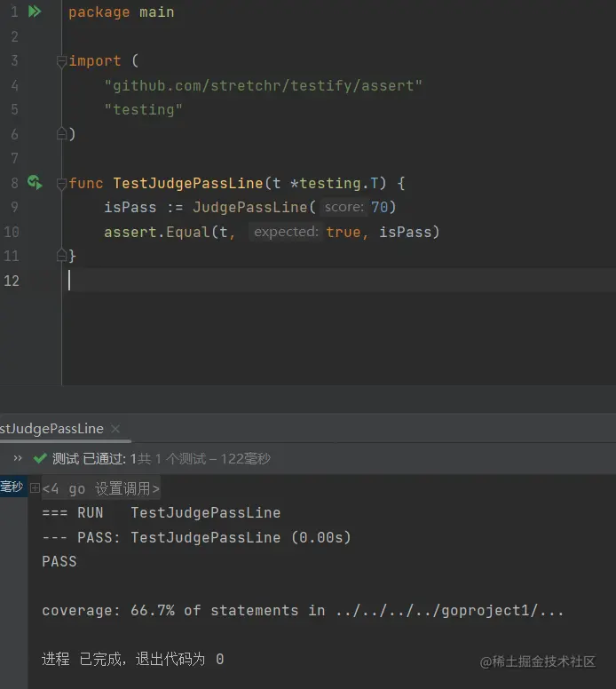Click the 'import' keyword on line 3
Screen dimensions: 616x689
(x=94, y=60)
